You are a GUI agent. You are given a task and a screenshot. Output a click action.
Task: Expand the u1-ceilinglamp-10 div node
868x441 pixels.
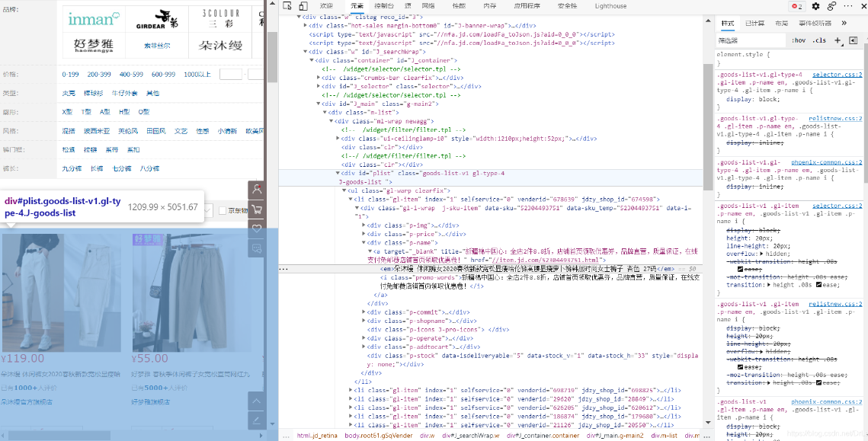[x=338, y=139]
